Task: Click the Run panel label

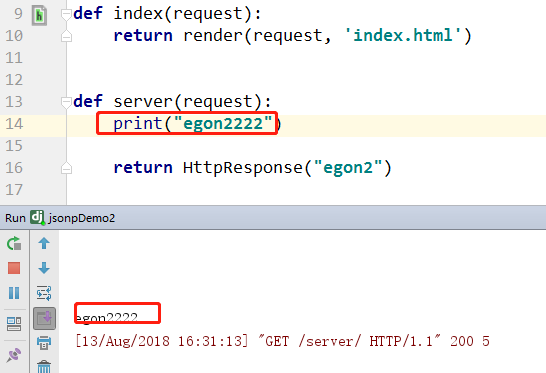Action: [15, 218]
